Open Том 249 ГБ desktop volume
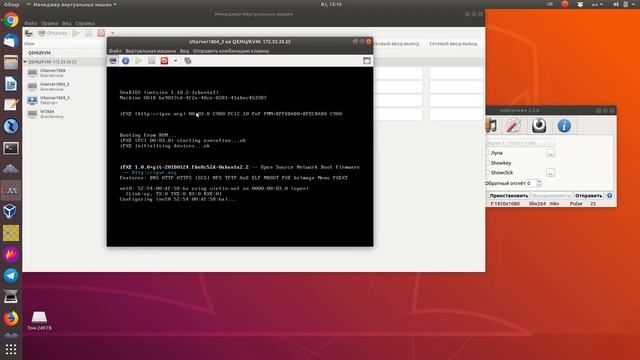This screenshot has height=360, width=640. pos(39,321)
